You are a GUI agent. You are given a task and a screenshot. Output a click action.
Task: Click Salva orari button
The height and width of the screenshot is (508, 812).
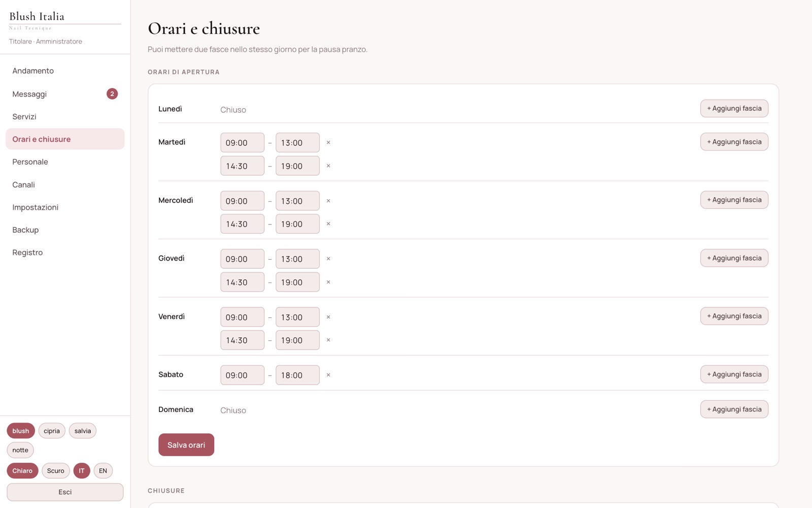[186, 445]
